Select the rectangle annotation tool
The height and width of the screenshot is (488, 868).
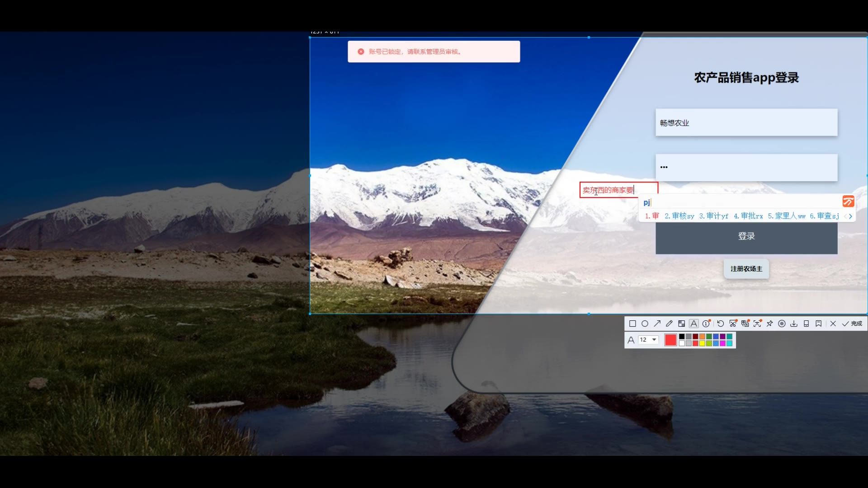tap(632, 324)
